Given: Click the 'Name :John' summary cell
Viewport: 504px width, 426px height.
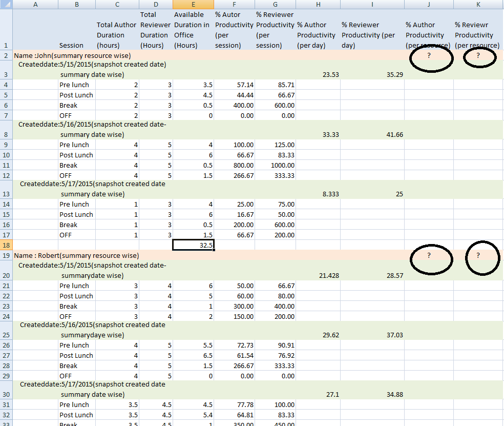Looking at the screenshot, I should (x=72, y=55).
